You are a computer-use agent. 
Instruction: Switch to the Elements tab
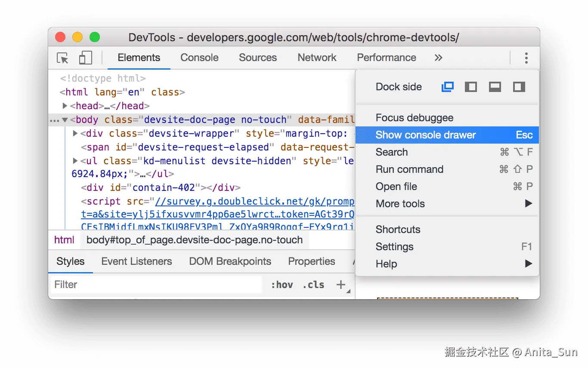tap(139, 58)
